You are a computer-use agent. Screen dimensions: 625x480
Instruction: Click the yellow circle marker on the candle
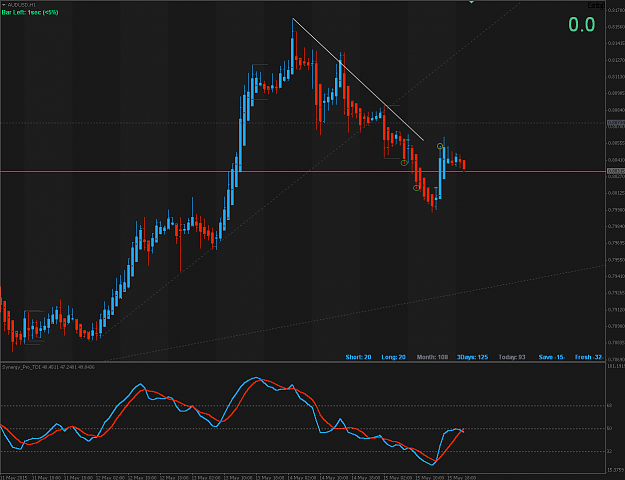(x=440, y=146)
